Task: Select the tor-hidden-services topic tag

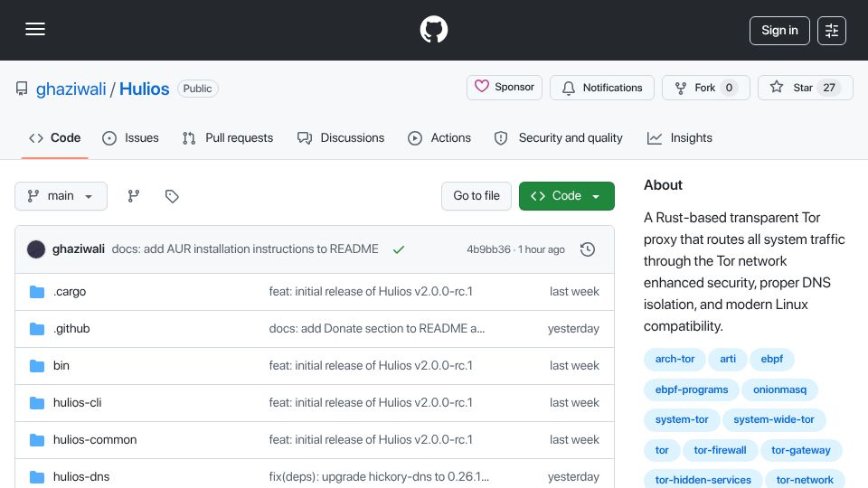Action: [x=703, y=479]
